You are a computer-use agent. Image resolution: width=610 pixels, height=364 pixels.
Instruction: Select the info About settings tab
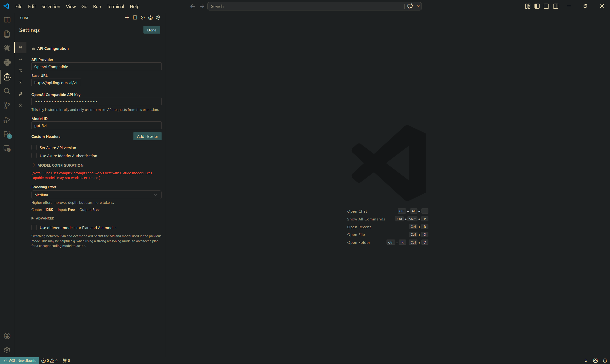tap(21, 105)
